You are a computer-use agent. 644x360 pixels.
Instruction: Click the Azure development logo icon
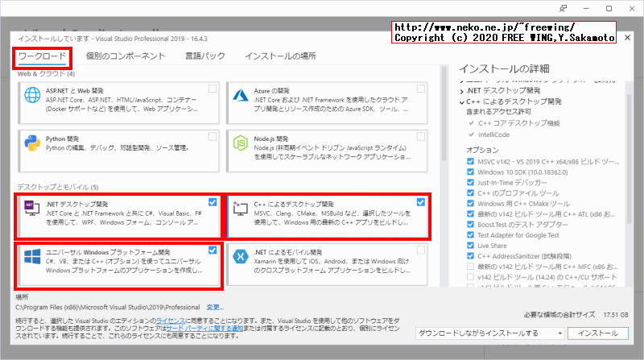click(241, 95)
